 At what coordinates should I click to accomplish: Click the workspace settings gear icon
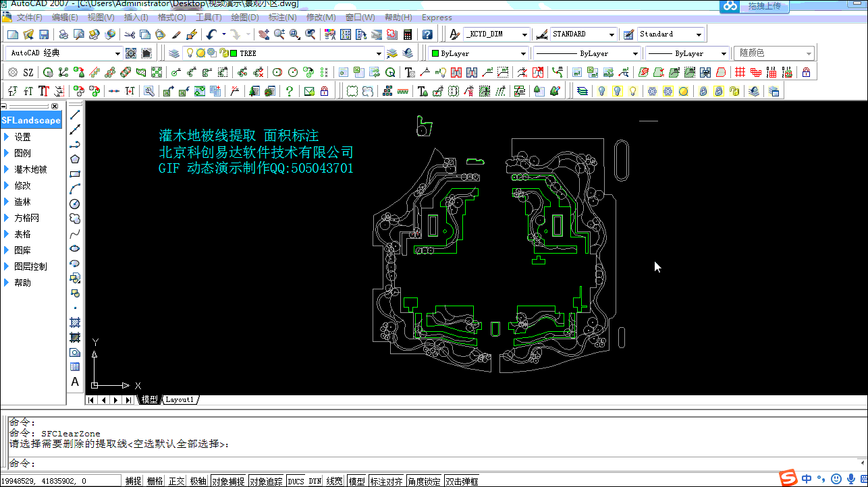(131, 53)
